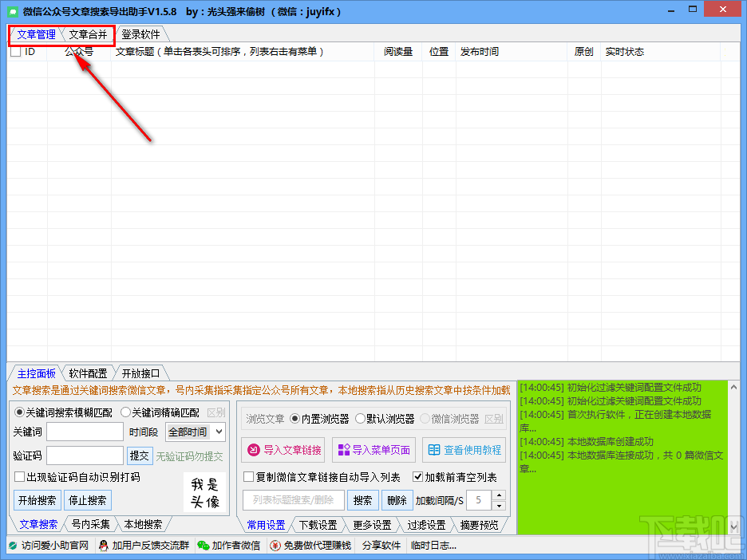This screenshot has height=560, width=747.
Task: Sort by 阅读量 column header
Action: (x=398, y=51)
